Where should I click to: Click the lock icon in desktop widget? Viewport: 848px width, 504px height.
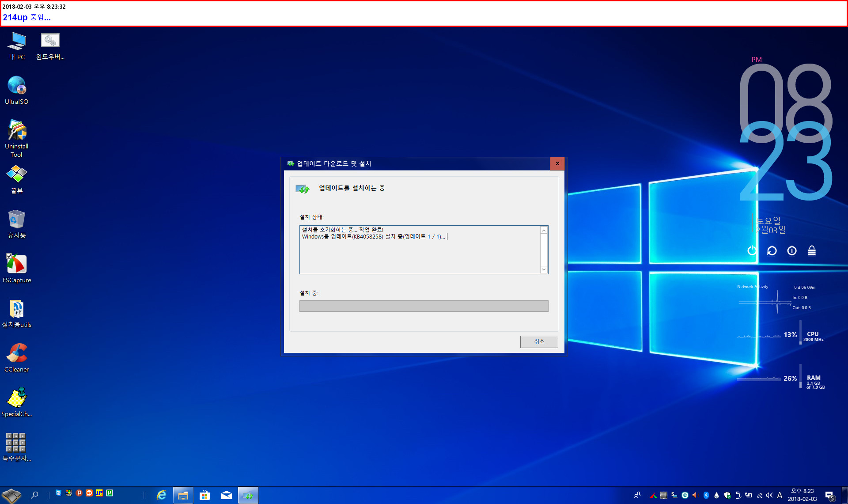pos(812,250)
